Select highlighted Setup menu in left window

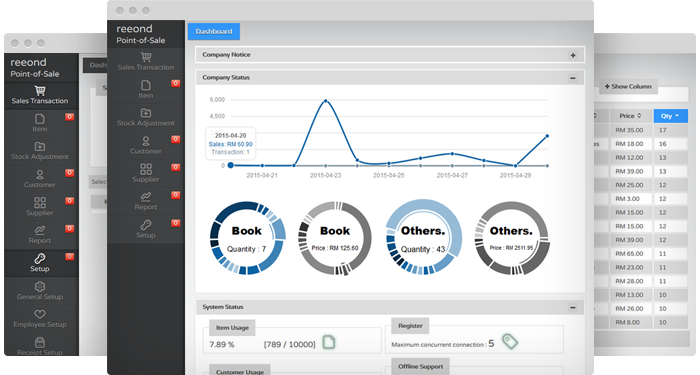click(41, 263)
